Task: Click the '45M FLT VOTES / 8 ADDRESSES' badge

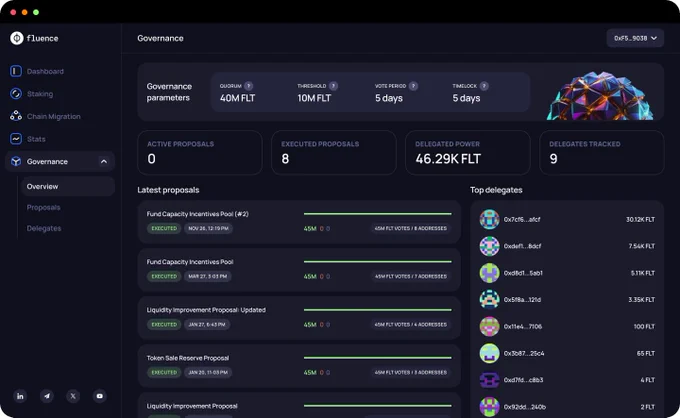Action: 411,228
